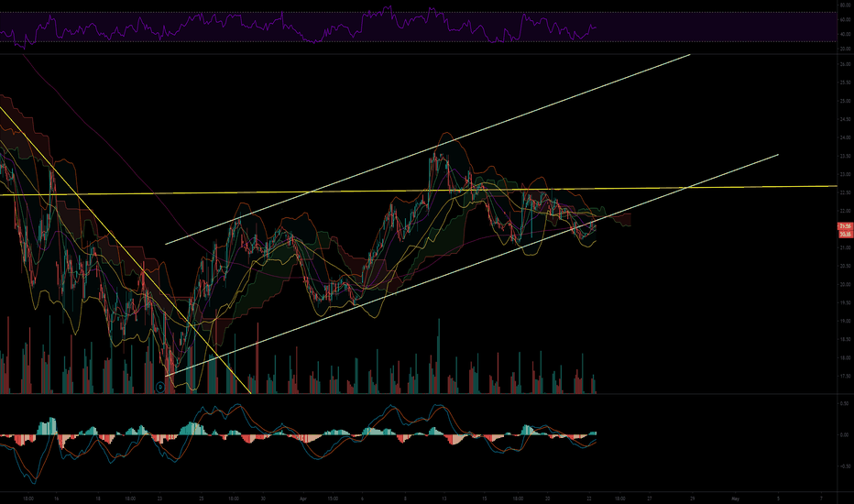The image size is (854, 504).
Task: Click the 20.00 price axis label
Action: tap(845, 284)
